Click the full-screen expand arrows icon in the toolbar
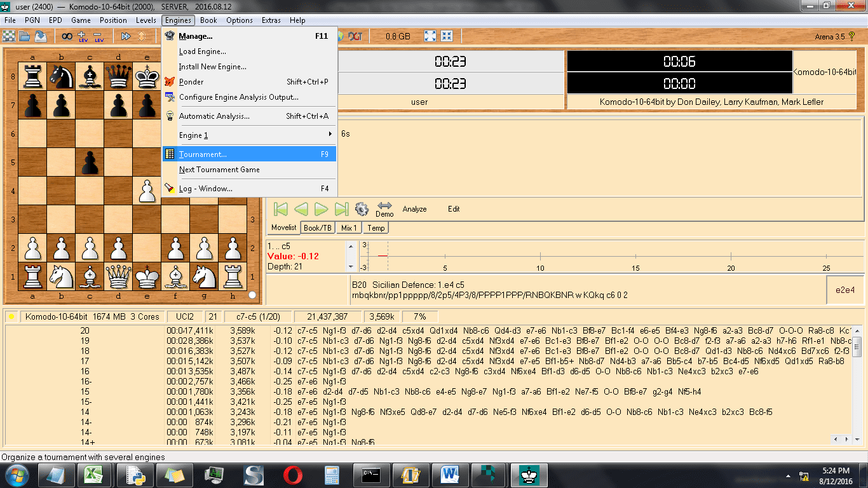Screen dimensions: 868x488 (x=430, y=36)
